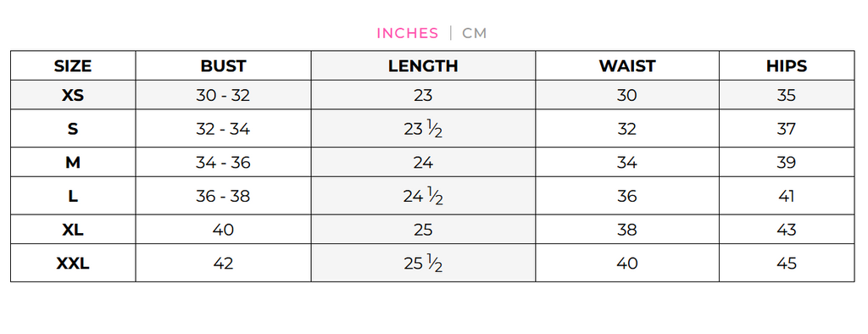This screenshot has height=334, width=868.
Task: Select the L size row label
Action: coord(73,196)
